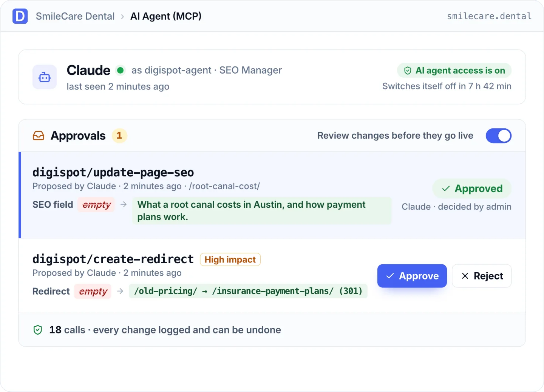Click the 'as digispot-agent · SEO Manager' text
Image resolution: width=544 pixels, height=392 pixels.
point(207,70)
